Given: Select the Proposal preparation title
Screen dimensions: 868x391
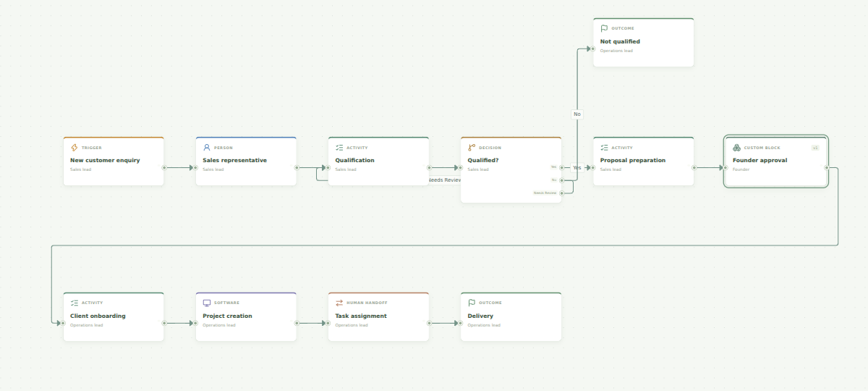Looking at the screenshot, I should pyautogui.click(x=633, y=160).
